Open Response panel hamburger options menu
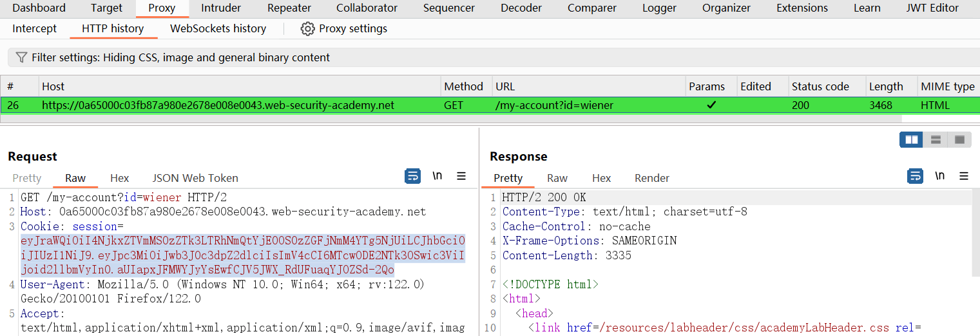The image size is (980, 336). 964,176
